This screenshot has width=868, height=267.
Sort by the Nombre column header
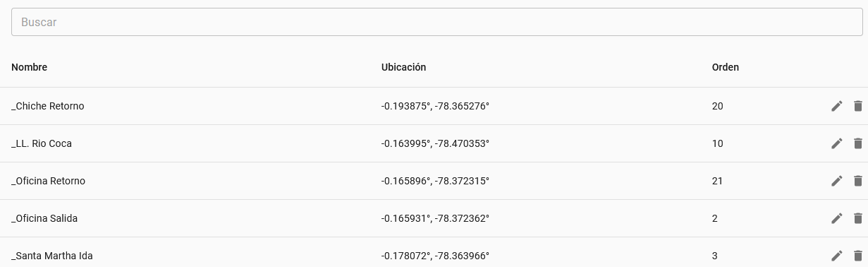[x=30, y=67]
